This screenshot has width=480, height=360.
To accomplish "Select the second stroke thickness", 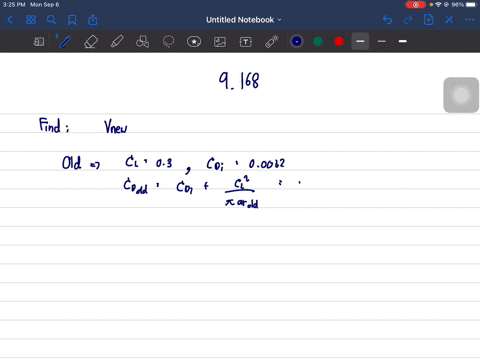I will coord(382,41).
